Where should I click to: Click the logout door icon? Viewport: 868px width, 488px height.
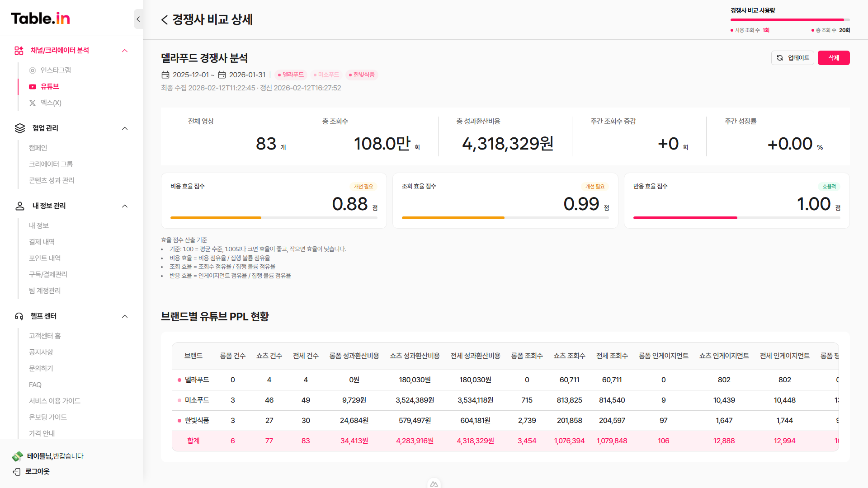[17, 472]
